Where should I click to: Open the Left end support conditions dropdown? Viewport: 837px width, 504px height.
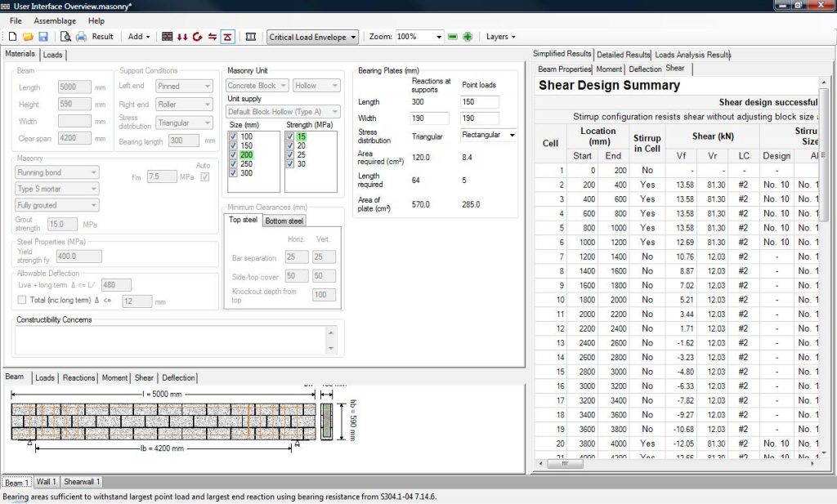coord(184,86)
